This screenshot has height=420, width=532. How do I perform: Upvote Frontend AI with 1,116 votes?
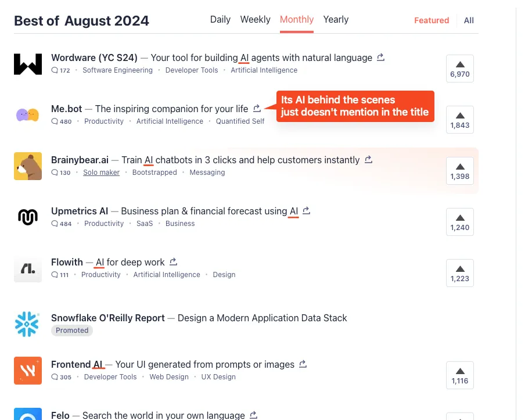[x=460, y=375]
